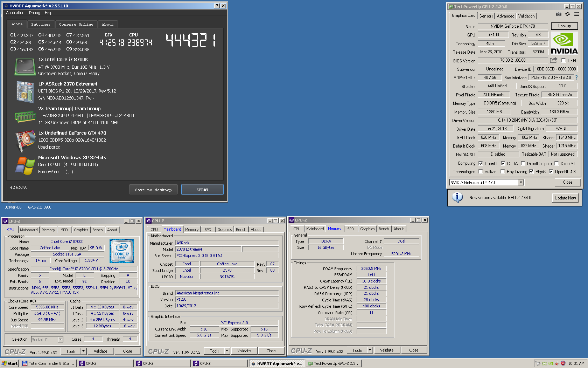Toggle the Ray Tracing checkbox

tap(503, 171)
